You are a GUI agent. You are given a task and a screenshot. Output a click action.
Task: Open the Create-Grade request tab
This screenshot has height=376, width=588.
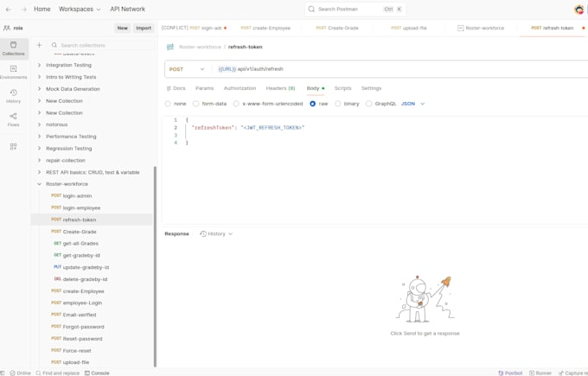pyautogui.click(x=337, y=28)
